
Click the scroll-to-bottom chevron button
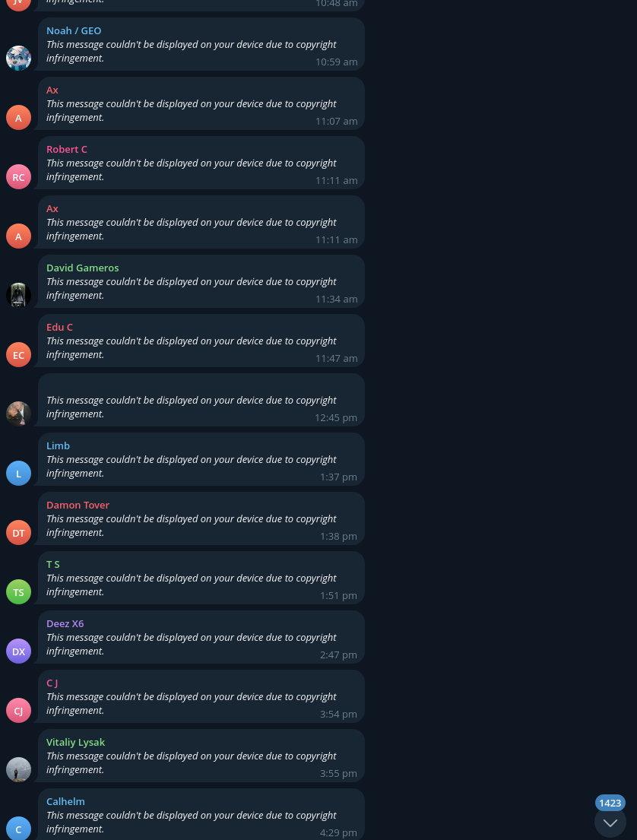point(610,823)
